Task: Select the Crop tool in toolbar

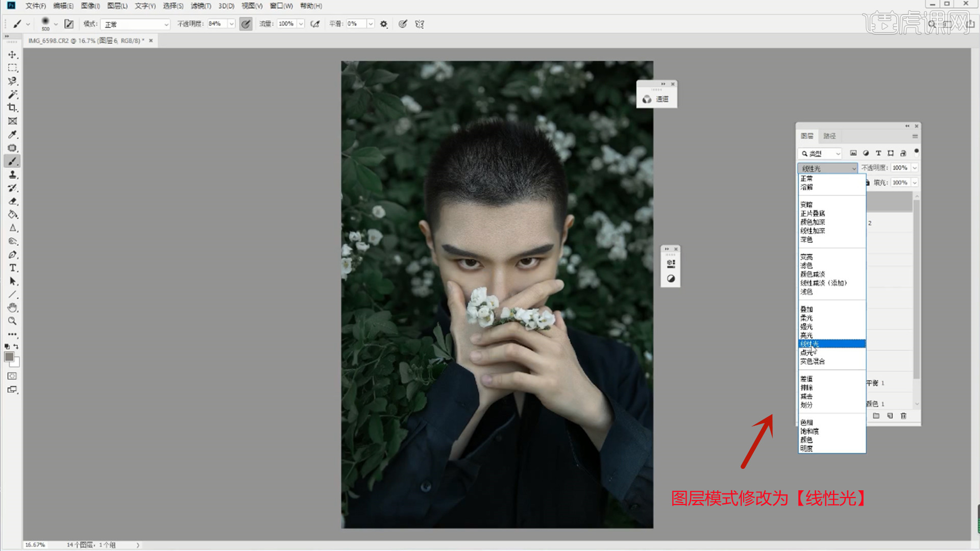Action: (x=12, y=108)
